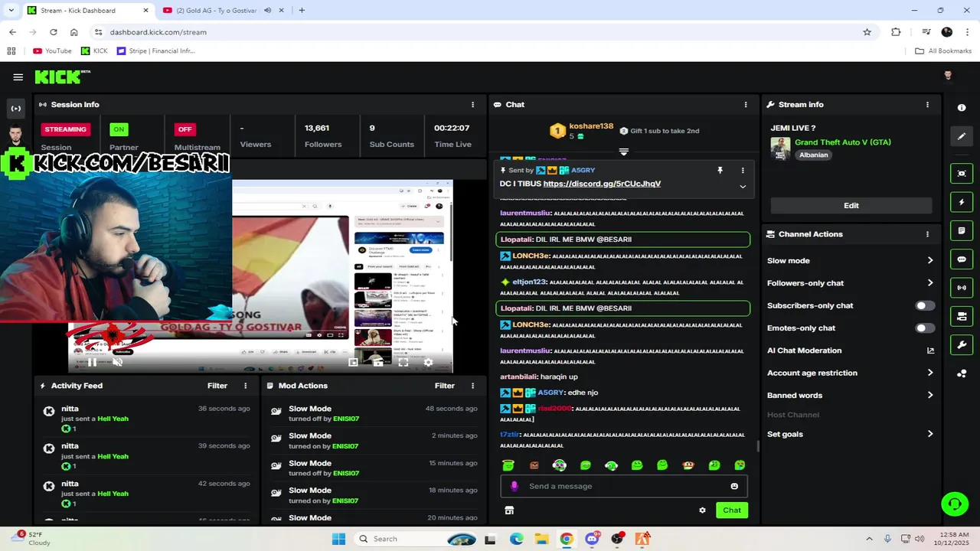The height and width of the screenshot is (551, 980).
Task: Click the green Chat send button
Action: pos(732,510)
